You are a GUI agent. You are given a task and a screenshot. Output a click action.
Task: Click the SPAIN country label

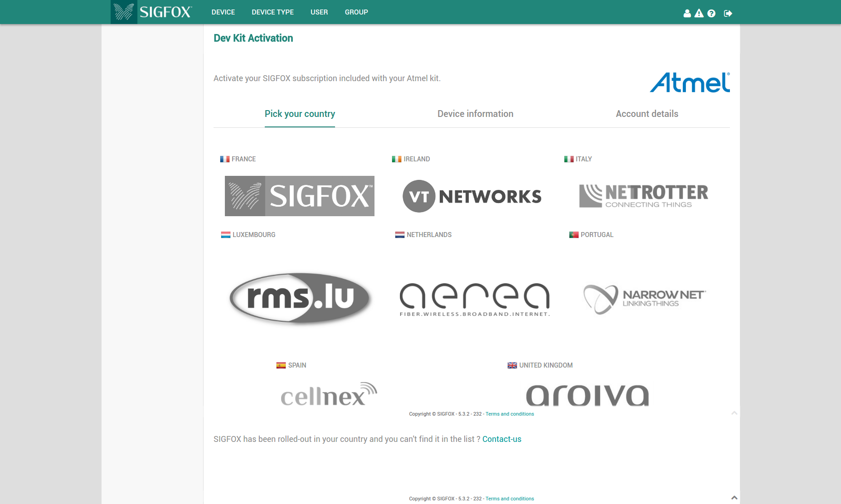pyautogui.click(x=297, y=365)
